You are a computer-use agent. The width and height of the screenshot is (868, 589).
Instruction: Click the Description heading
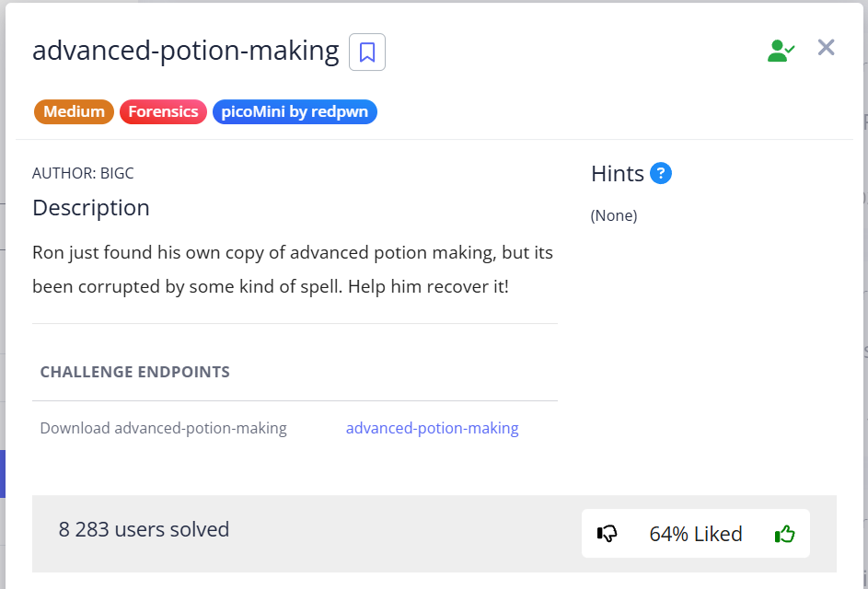(x=90, y=208)
